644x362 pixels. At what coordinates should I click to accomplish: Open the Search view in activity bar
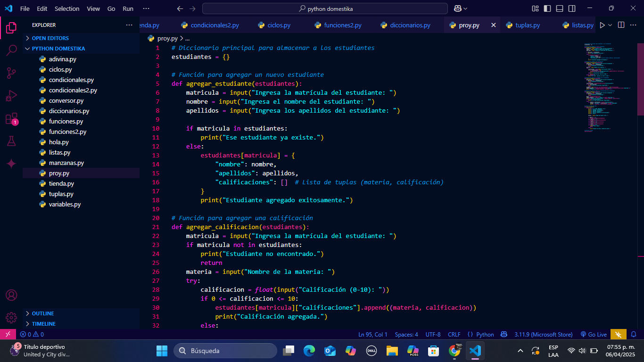[x=11, y=50]
